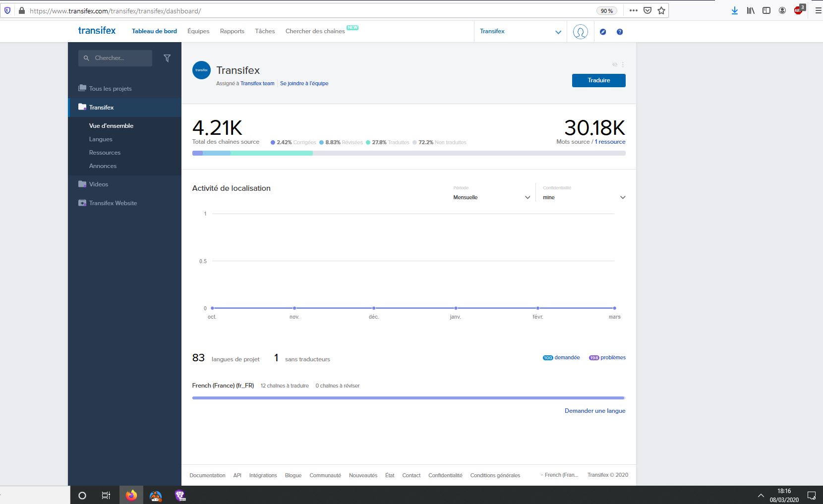Click the search magnifier icon in sidebar
Screen dimensions: 823x504
pyautogui.click(x=86, y=58)
